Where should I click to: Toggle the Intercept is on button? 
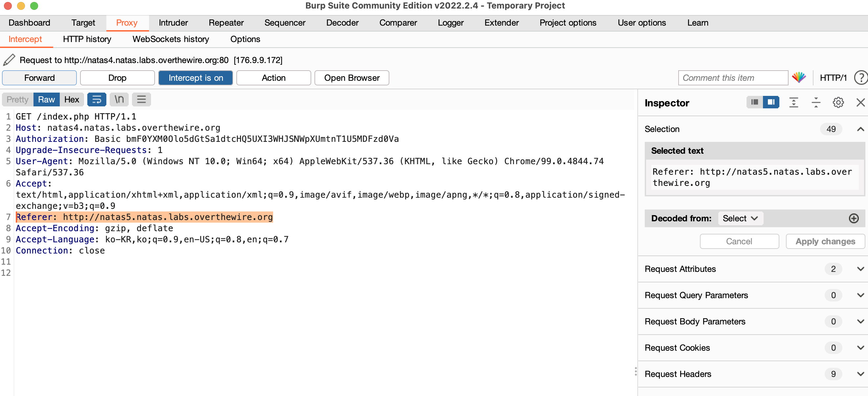(195, 78)
